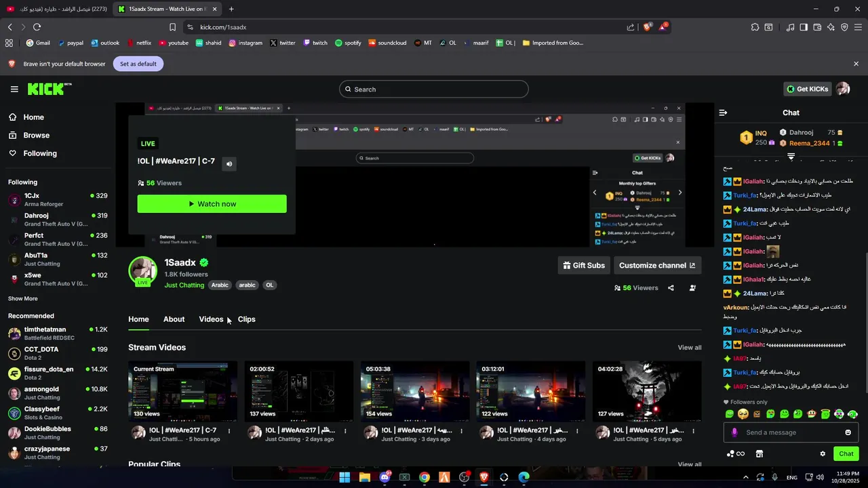View all Stream Videos
Image resolution: width=868 pixels, height=488 pixels.
(689, 348)
